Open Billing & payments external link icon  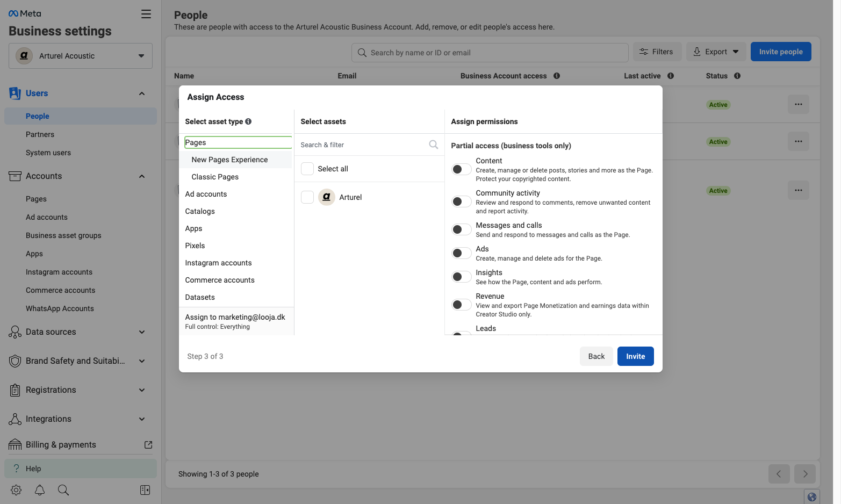pyautogui.click(x=149, y=445)
